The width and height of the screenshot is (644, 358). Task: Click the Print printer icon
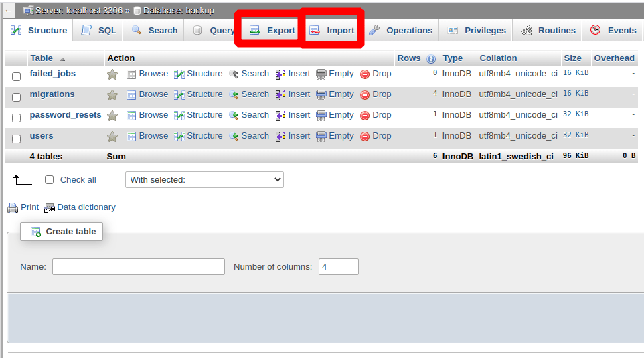(x=13, y=208)
